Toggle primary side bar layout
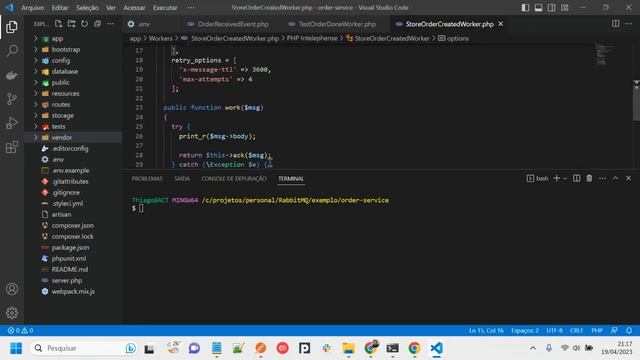This screenshot has width=640, height=360. coord(526,8)
